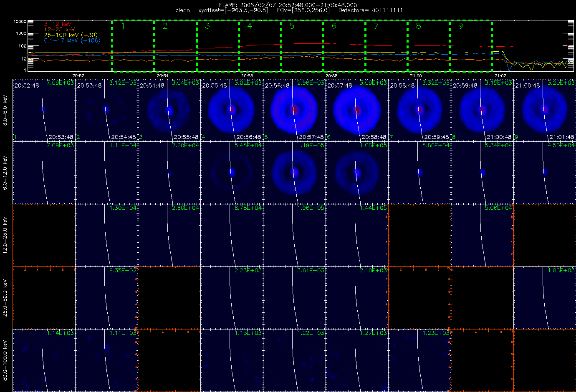Click the '20:56' time axis label
576x392 pixels.
[x=247, y=76]
